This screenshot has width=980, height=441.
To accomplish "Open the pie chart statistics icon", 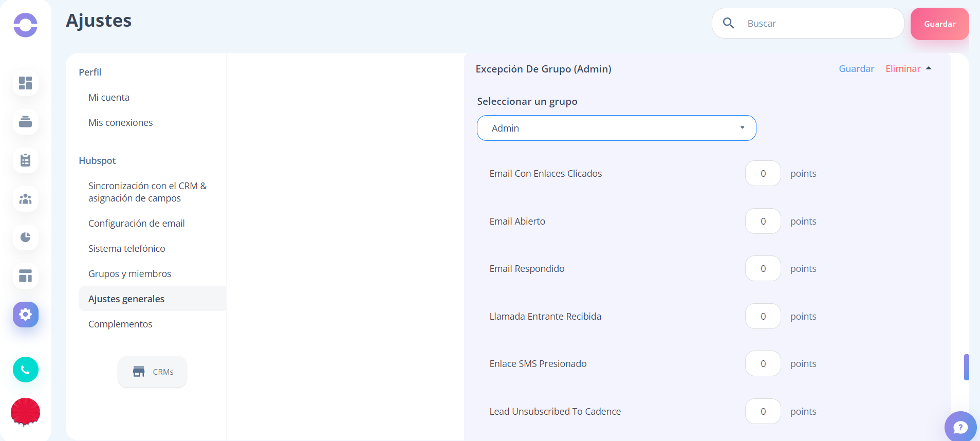I will click(x=25, y=237).
